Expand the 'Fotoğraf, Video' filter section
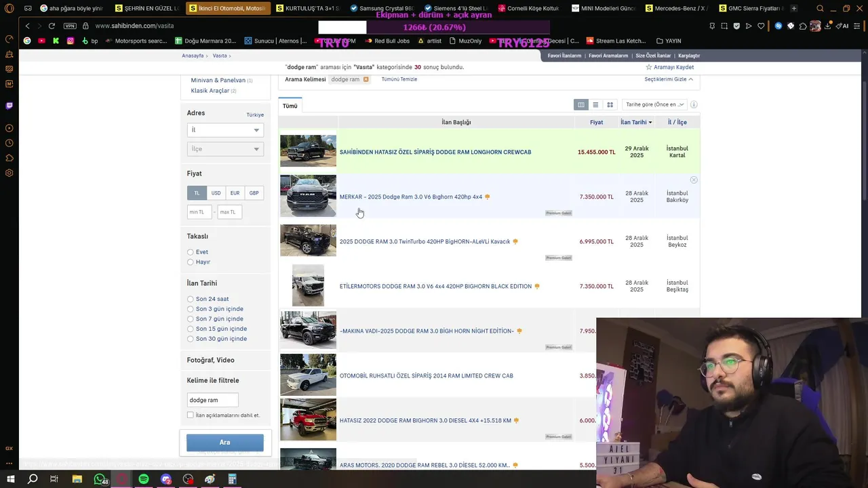 [211, 360]
